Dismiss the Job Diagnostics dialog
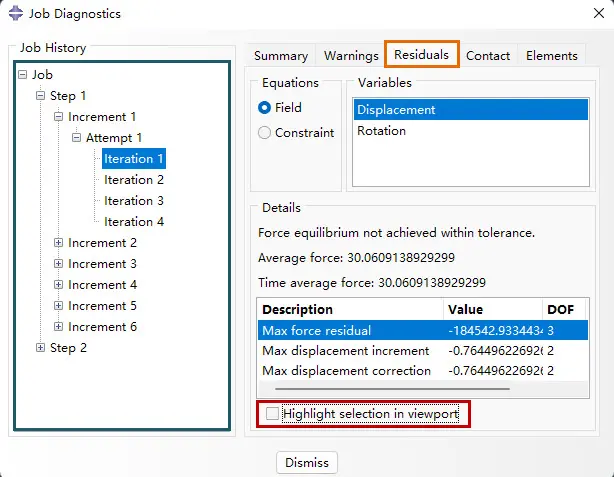 tap(307, 463)
